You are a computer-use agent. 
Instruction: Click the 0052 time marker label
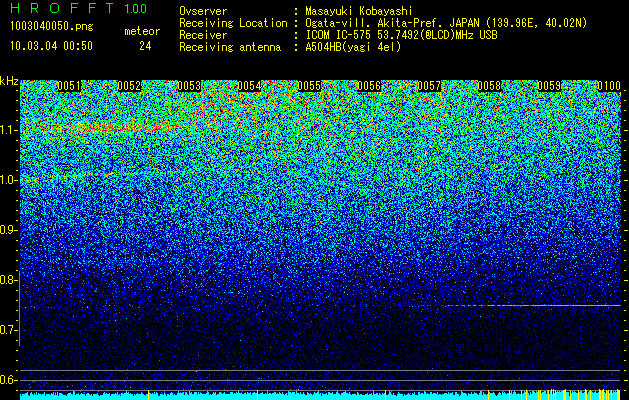tap(129, 86)
